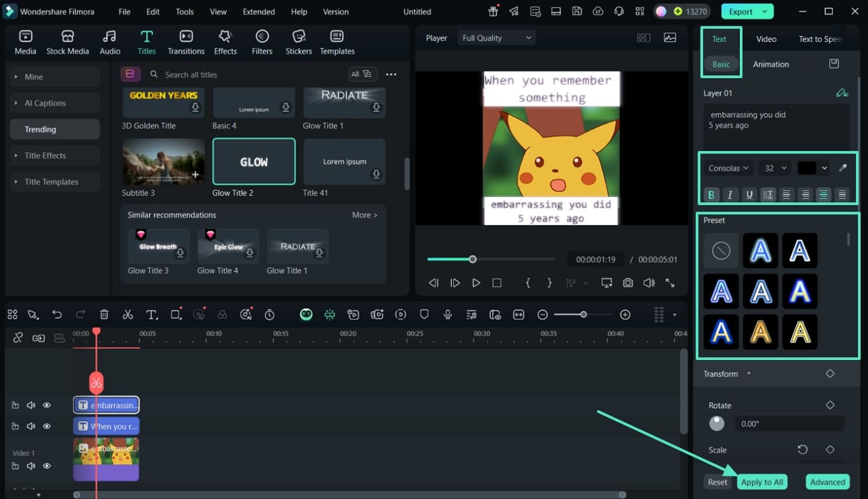This screenshot has width=868, height=499.
Task: Toggle visibility of the Video 1 track
Action: pos(47,466)
